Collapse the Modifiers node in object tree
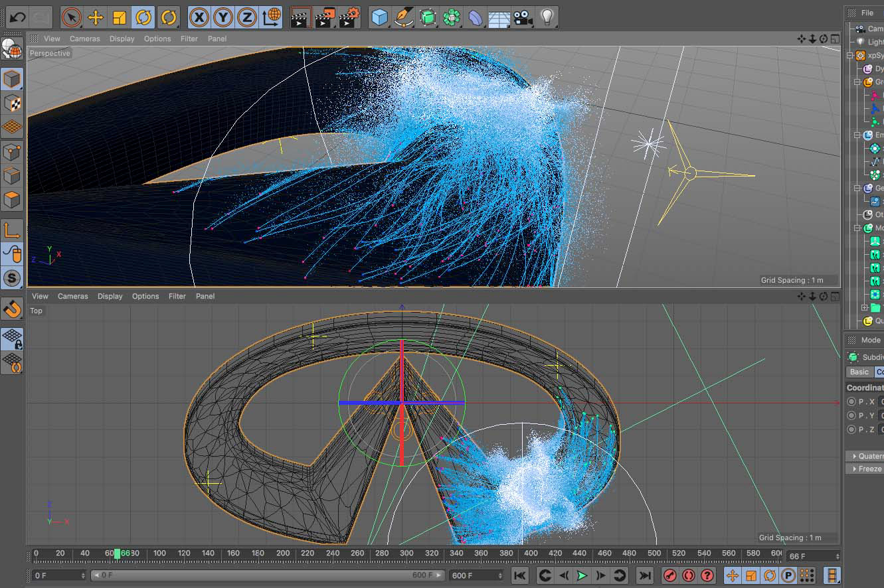Image resolution: width=884 pixels, height=588 pixels. tap(857, 228)
